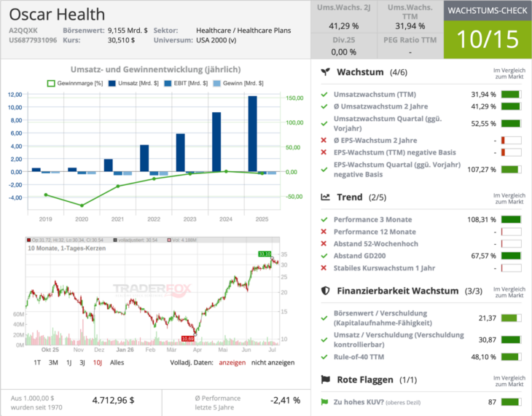532x416 pixels.
Task: Click the green checkmark for Performance 3 Monate
Action: [324, 219]
